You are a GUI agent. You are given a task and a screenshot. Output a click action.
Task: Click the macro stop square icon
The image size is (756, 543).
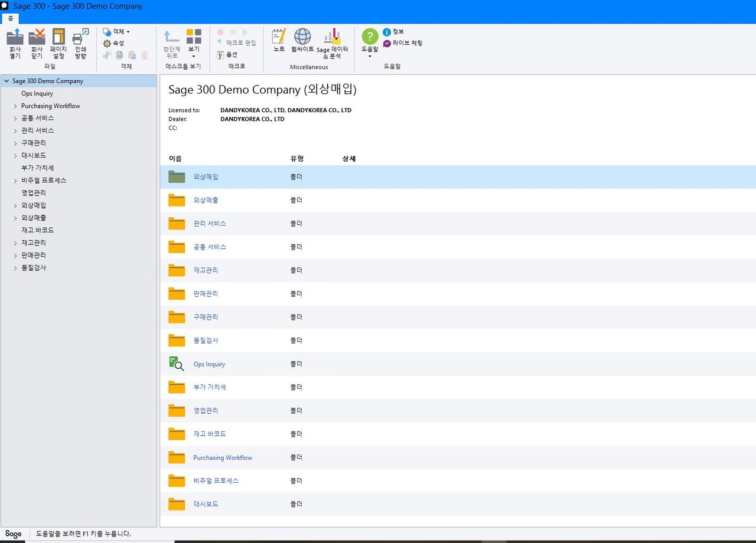pos(233,32)
